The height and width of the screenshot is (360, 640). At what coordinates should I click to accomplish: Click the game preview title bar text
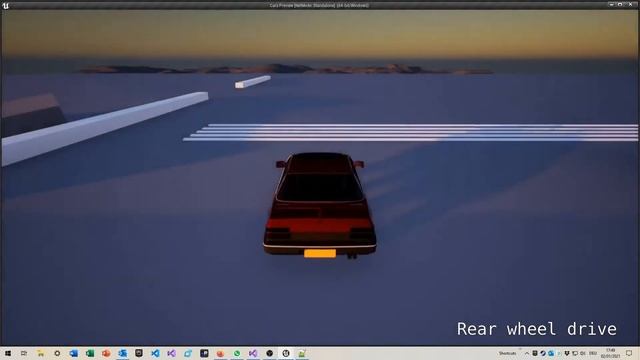click(319, 5)
